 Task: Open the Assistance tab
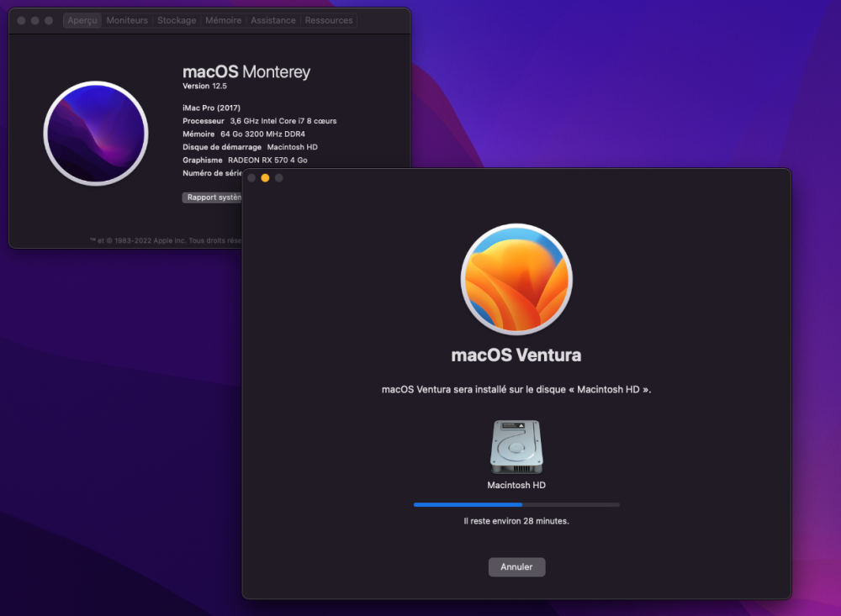(x=273, y=20)
